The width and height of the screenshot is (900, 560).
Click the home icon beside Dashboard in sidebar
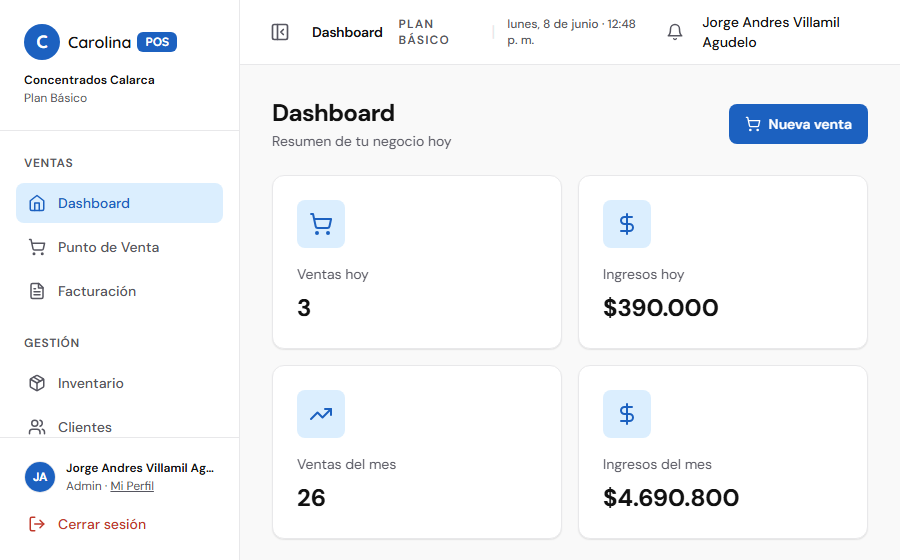[37, 203]
